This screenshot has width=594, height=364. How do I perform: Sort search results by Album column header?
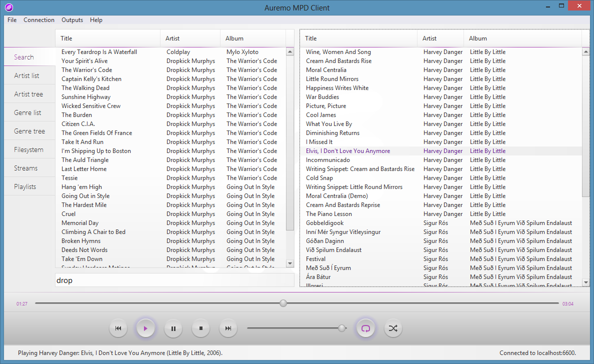point(253,38)
